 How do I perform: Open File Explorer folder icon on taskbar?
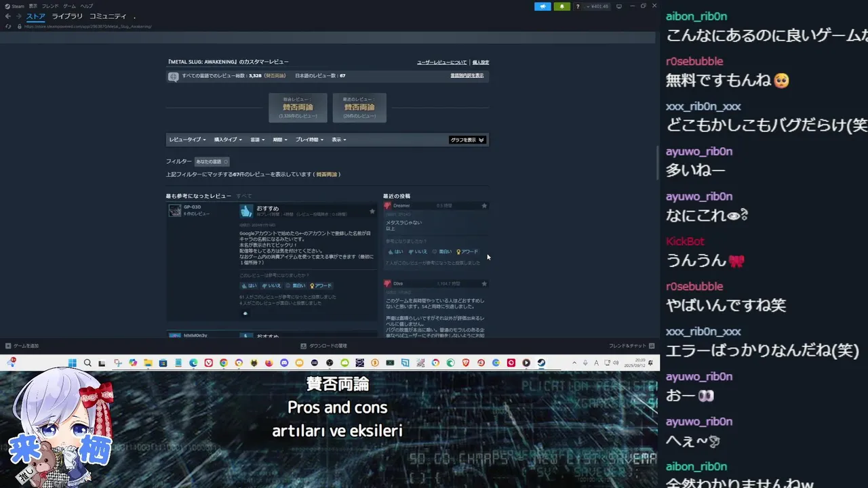click(148, 363)
